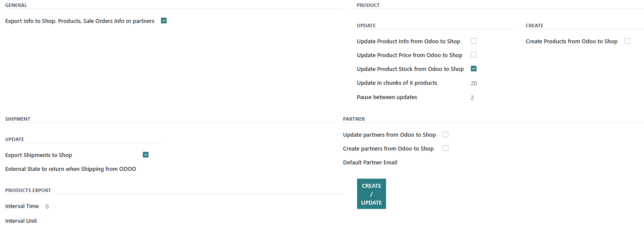Tick the Update Product Price checkbox
The image size is (644, 231).
[473, 55]
